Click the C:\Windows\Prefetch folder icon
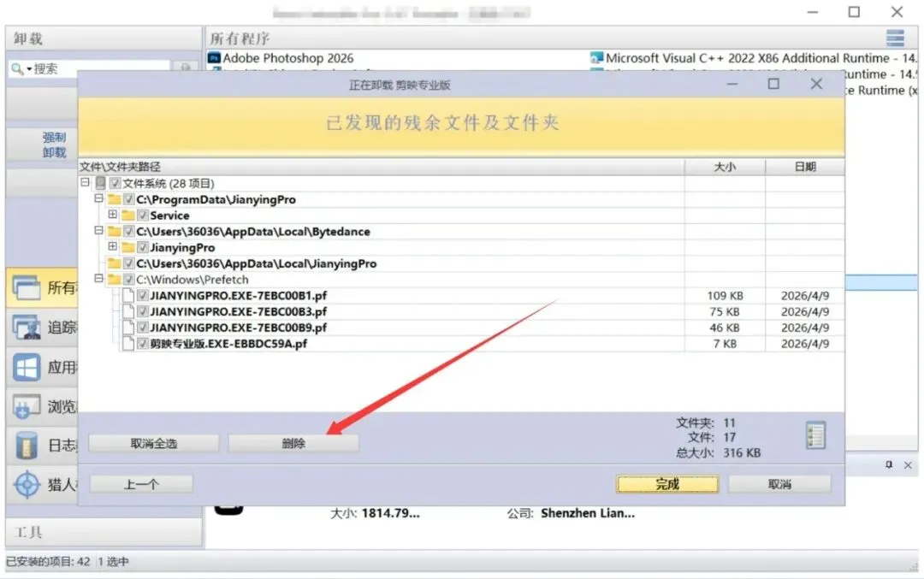924x579 pixels. coord(115,279)
